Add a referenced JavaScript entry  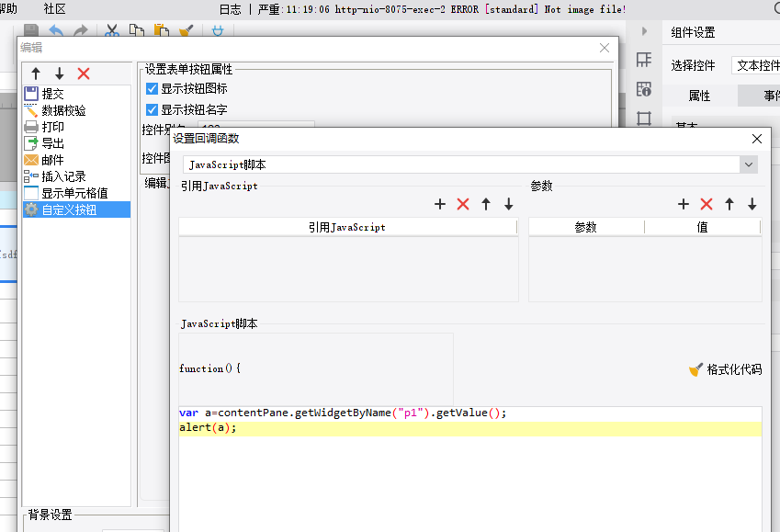coord(440,204)
